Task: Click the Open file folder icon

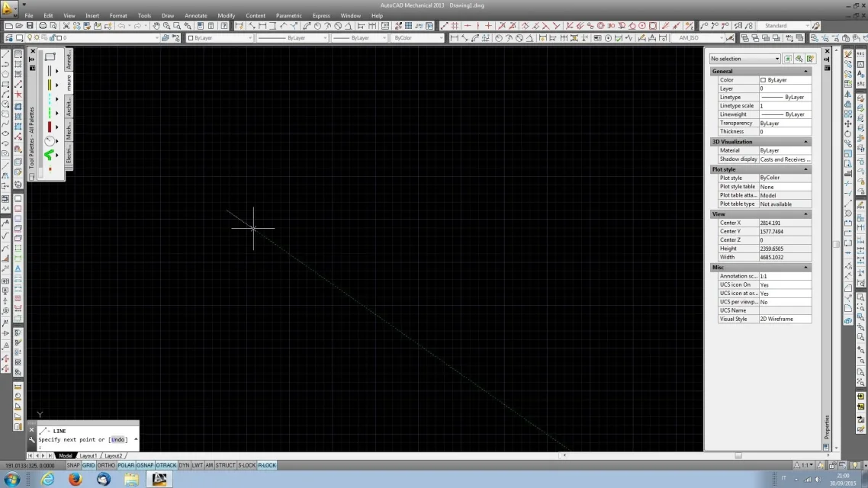Action: (x=19, y=26)
